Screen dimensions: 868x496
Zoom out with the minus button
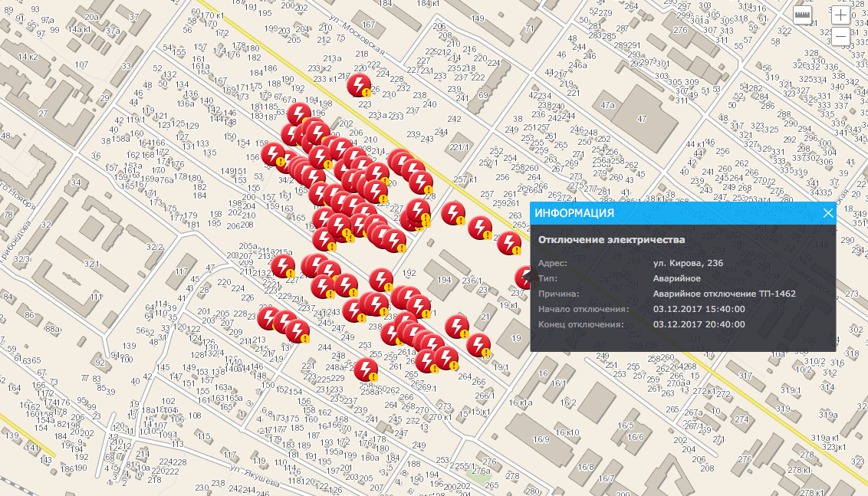[x=840, y=37]
